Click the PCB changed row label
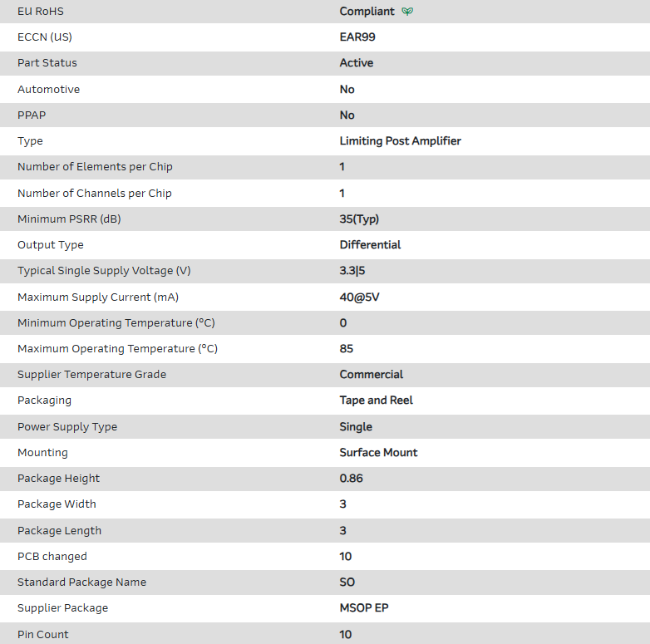 coord(52,557)
